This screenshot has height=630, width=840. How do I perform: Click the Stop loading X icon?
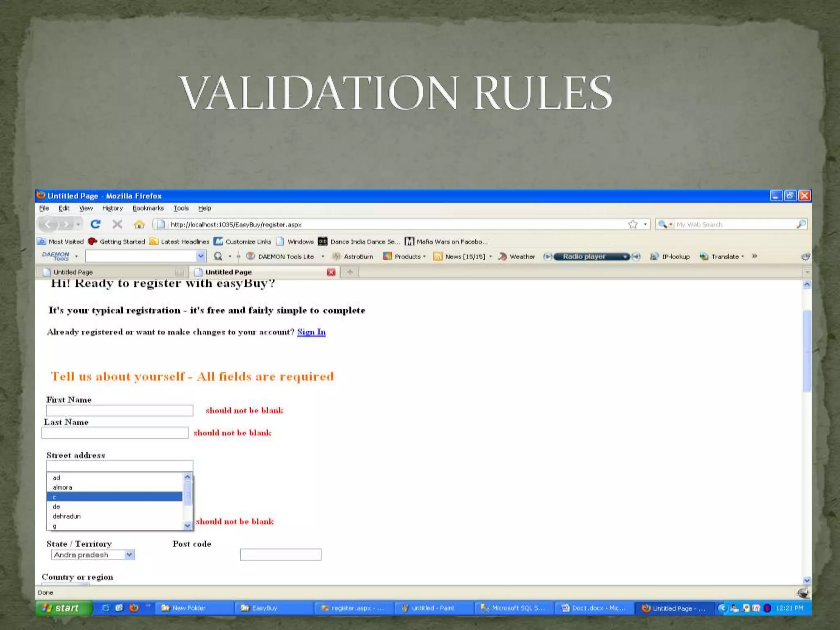(x=117, y=224)
